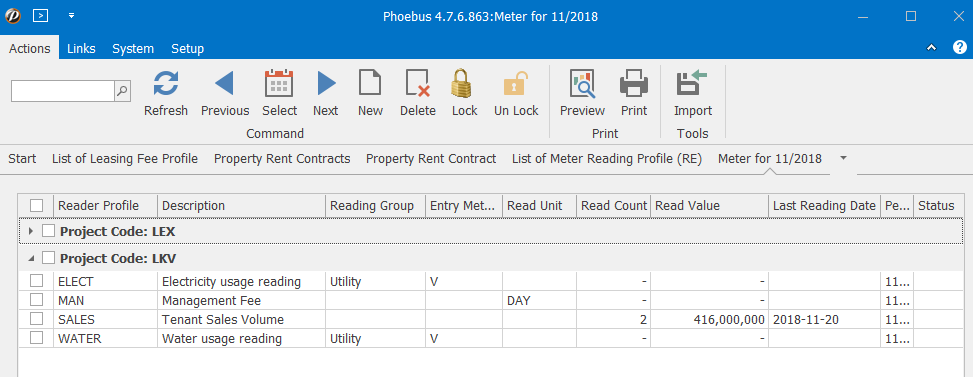Click the Delete icon
The height and width of the screenshot is (377, 973).
(418, 84)
